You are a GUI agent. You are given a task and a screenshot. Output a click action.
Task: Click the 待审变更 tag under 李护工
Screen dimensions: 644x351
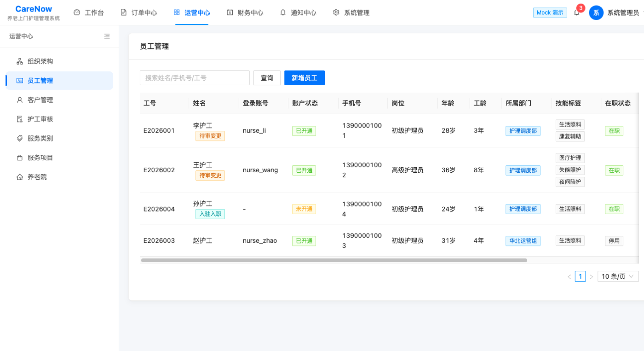click(210, 136)
